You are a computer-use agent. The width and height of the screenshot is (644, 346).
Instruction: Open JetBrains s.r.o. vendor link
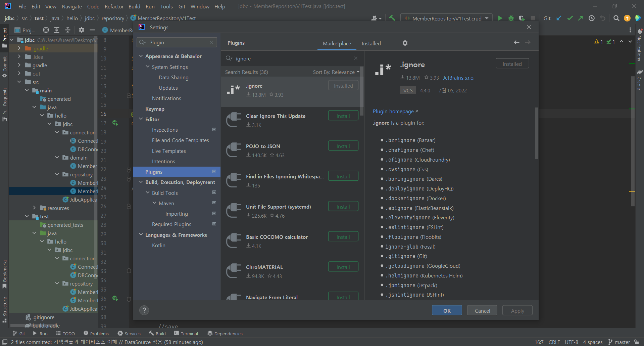click(458, 78)
